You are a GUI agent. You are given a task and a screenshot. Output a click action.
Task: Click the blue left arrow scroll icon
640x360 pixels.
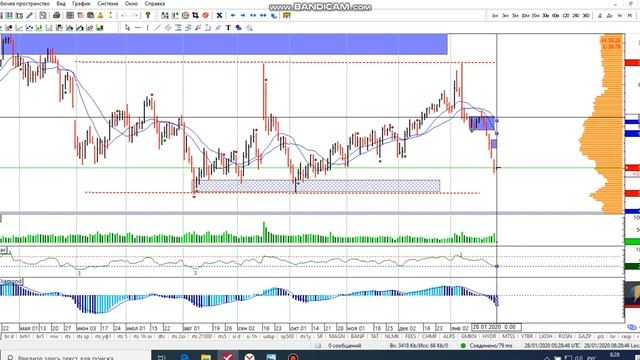[x=233, y=16]
